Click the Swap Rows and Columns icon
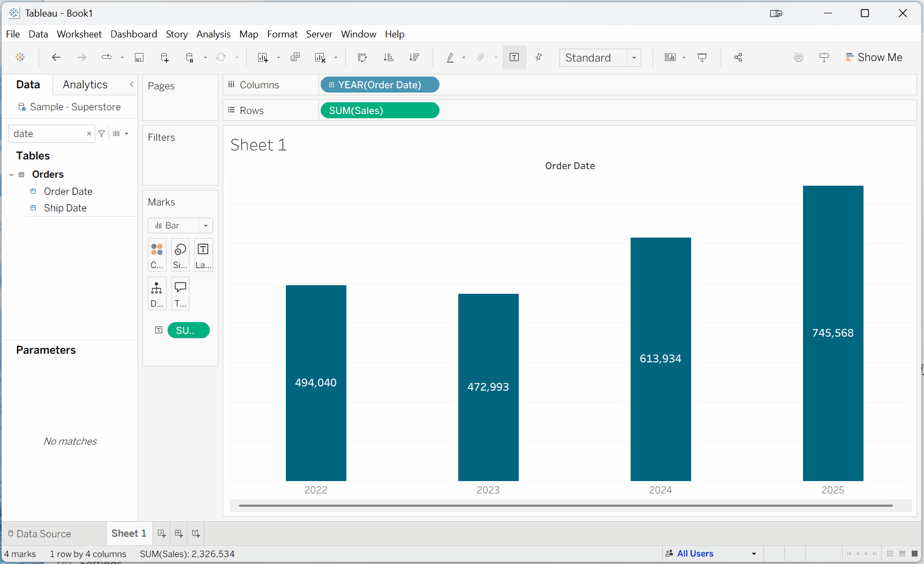Screen dimensions: 924x564 (x=362, y=57)
